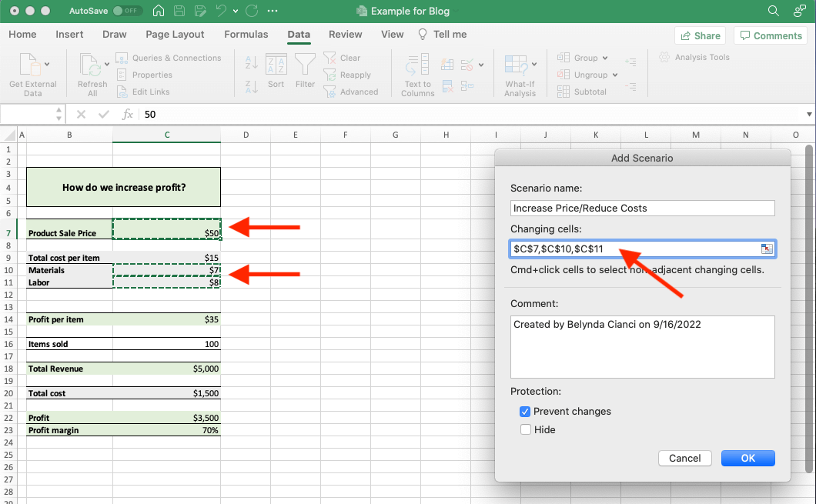Click Refresh All
816x504 pixels.
pyautogui.click(x=92, y=73)
